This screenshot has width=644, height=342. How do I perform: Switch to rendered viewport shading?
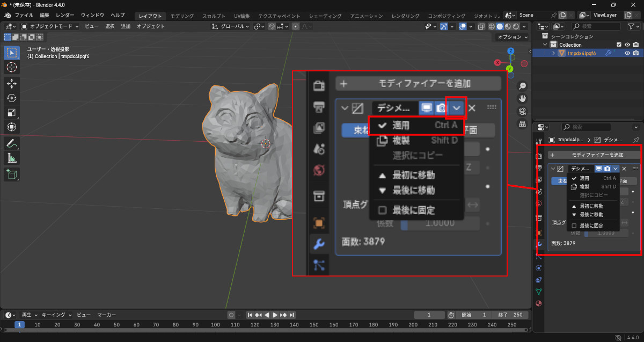(515, 26)
